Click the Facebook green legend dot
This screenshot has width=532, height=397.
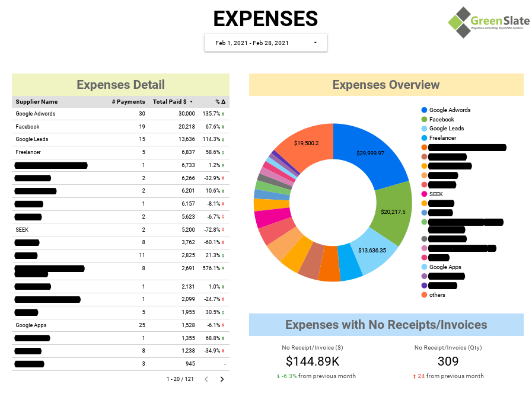[x=424, y=119]
